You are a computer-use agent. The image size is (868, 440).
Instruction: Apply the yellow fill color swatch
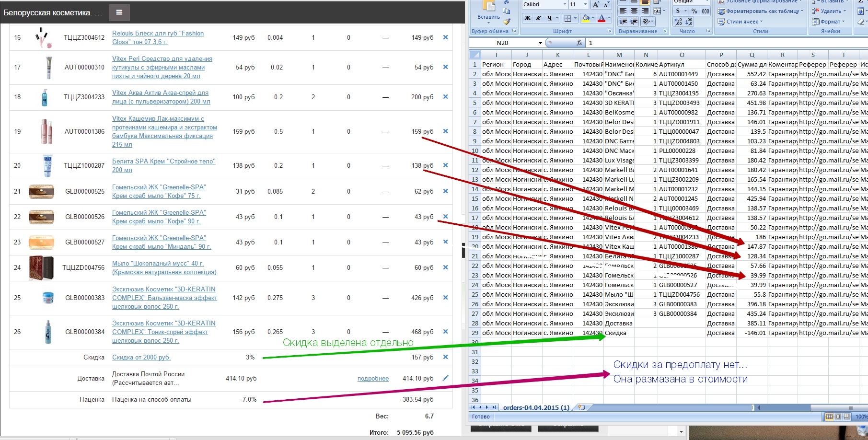coord(586,18)
